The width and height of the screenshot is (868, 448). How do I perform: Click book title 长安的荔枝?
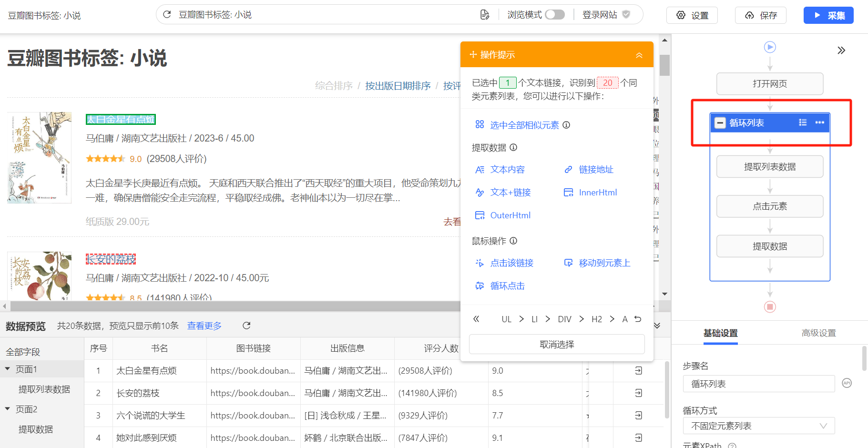point(111,259)
